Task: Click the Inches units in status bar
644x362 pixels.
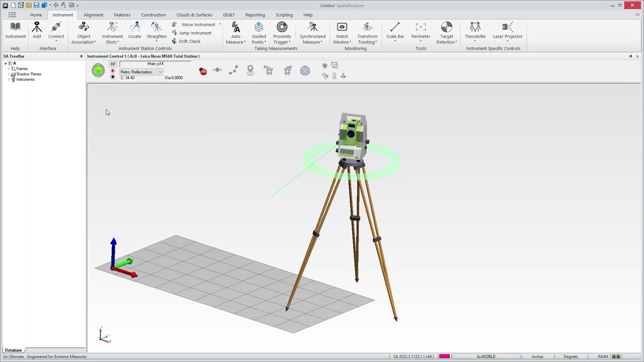Action: (x=537, y=356)
